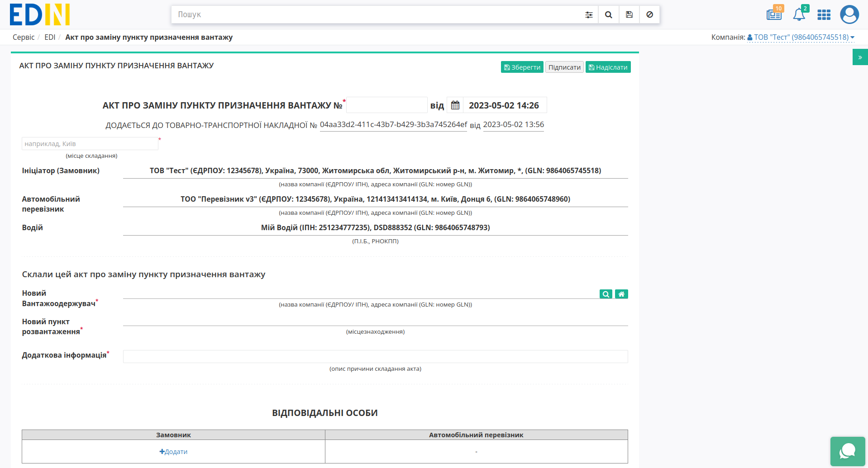The height and width of the screenshot is (468, 868).
Task: Open the calendar date picker icon
Action: pyautogui.click(x=455, y=105)
